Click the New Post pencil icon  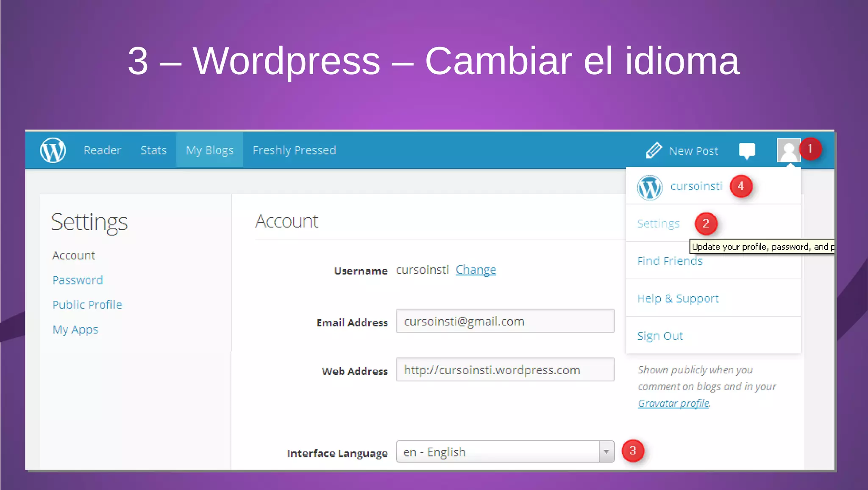[x=654, y=150]
